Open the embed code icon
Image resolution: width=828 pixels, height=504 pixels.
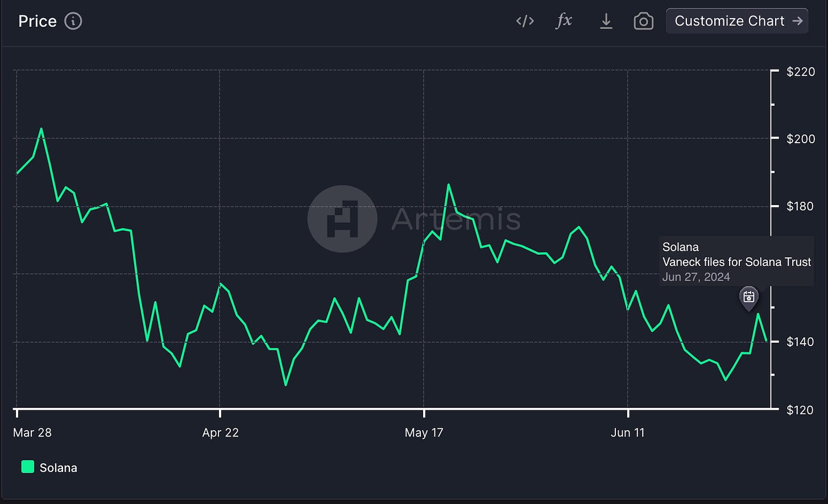(525, 21)
